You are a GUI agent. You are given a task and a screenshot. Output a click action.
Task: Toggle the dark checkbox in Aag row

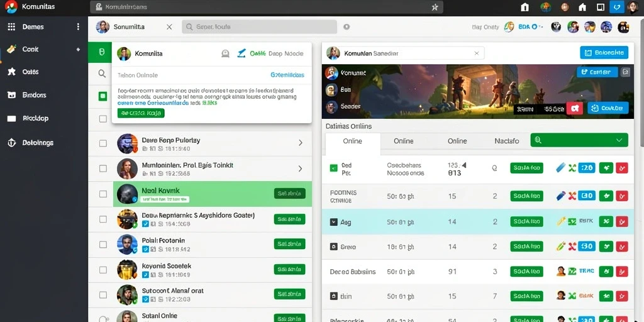tap(333, 222)
